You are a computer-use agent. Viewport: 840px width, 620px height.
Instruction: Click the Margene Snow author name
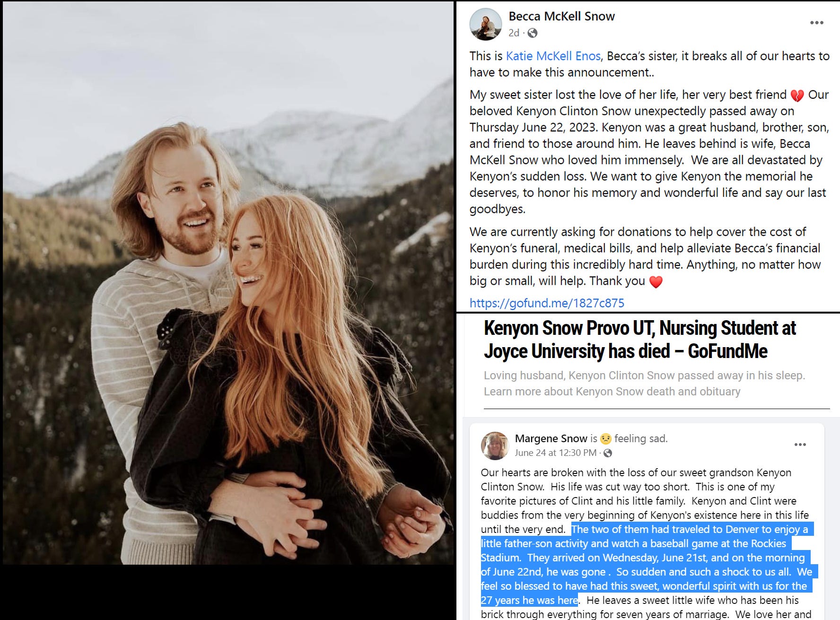[x=551, y=438]
